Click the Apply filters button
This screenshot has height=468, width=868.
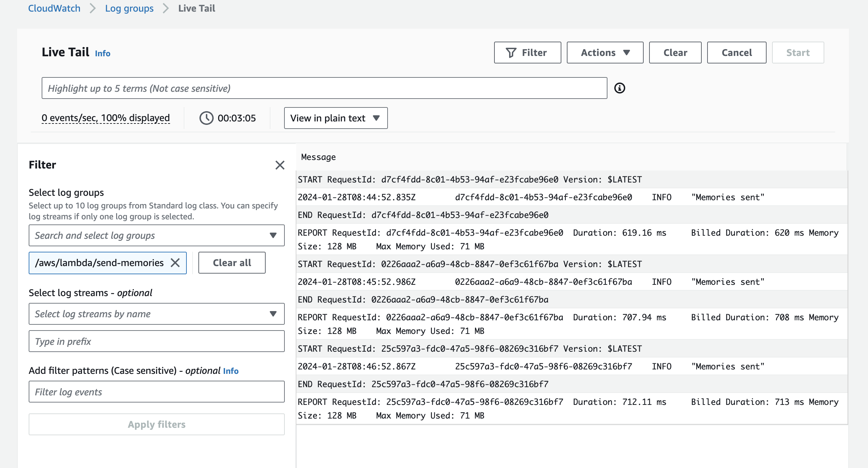156,424
